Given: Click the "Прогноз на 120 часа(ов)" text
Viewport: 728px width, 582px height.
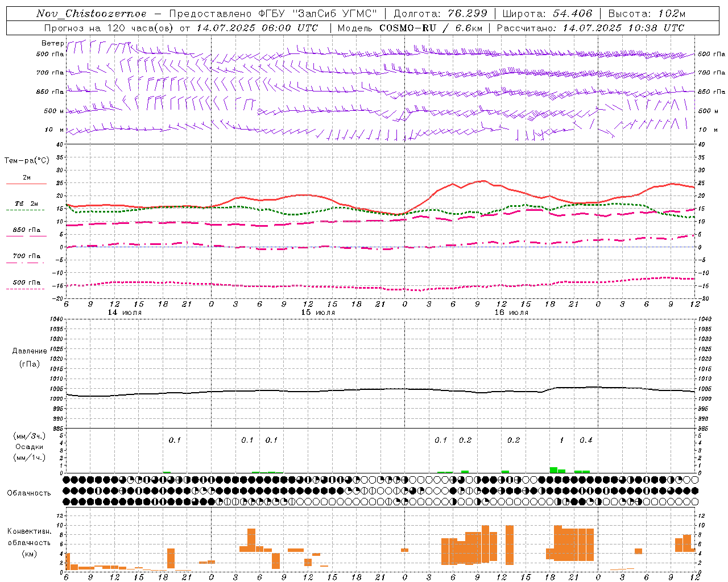Looking at the screenshot, I should pos(109,28).
